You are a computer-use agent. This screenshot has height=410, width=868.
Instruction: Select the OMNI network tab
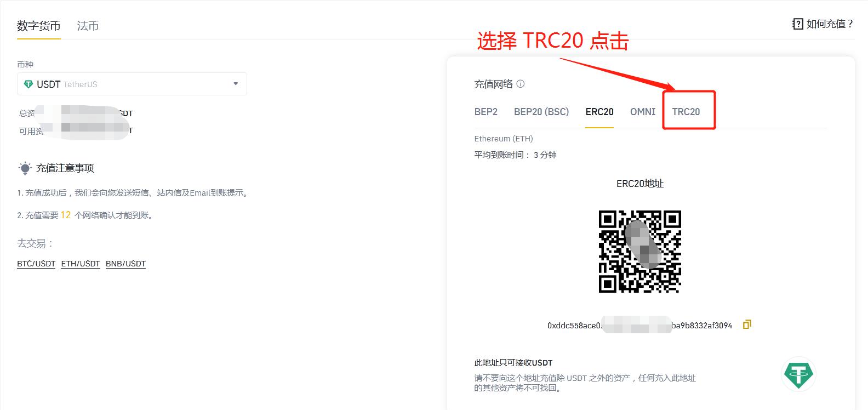point(643,112)
